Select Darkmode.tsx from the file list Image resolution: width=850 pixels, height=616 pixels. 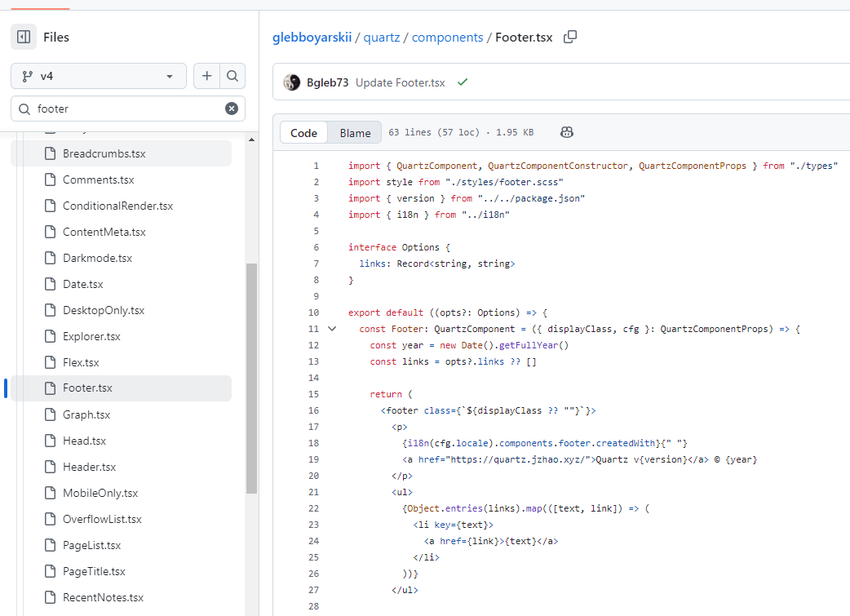point(97,258)
